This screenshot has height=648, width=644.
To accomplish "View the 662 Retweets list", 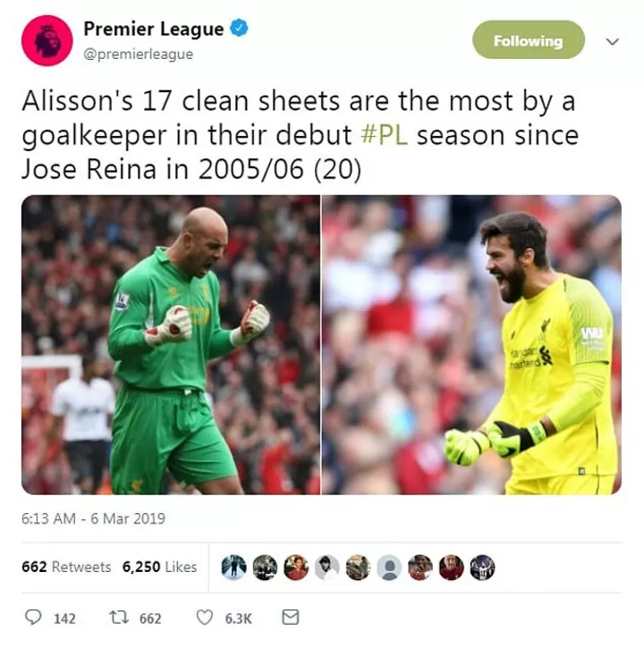I will coord(66,567).
